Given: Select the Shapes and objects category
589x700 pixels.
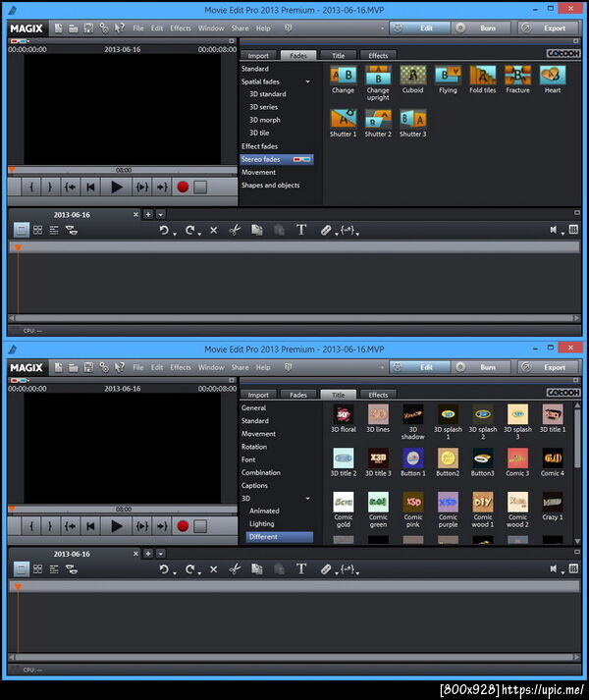Looking at the screenshot, I should (271, 186).
